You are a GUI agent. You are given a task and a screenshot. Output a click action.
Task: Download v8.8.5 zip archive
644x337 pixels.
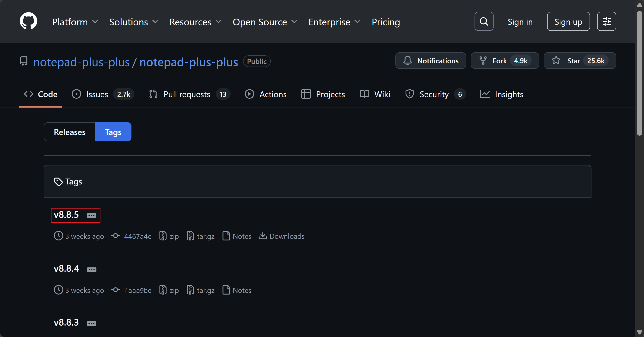click(169, 236)
